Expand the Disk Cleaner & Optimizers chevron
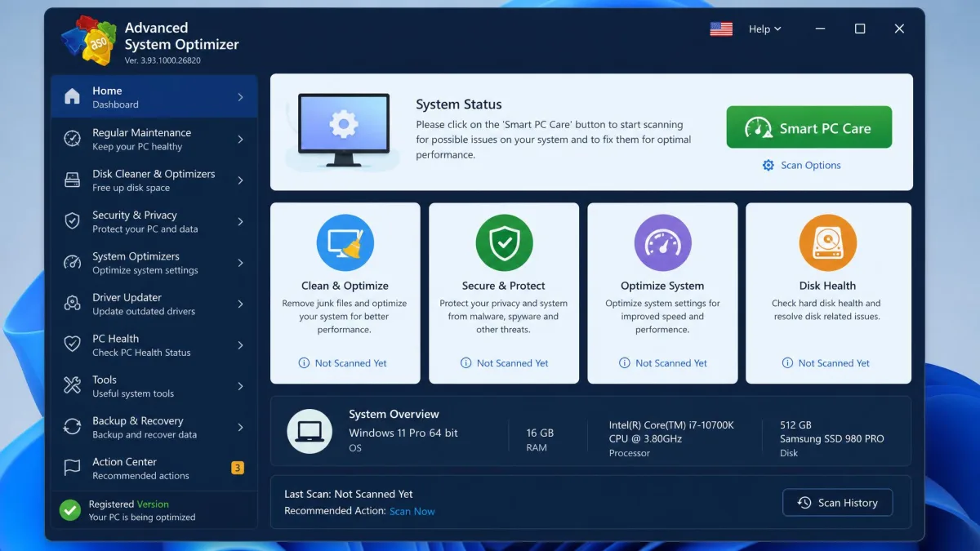Screen dimensions: 980x551 click(240, 180)
